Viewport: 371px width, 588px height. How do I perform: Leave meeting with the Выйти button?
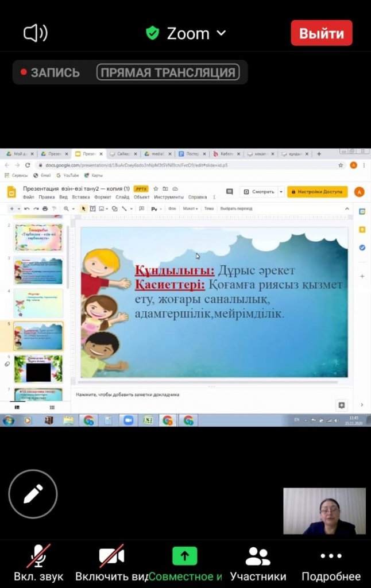click(x=321, y=33)
